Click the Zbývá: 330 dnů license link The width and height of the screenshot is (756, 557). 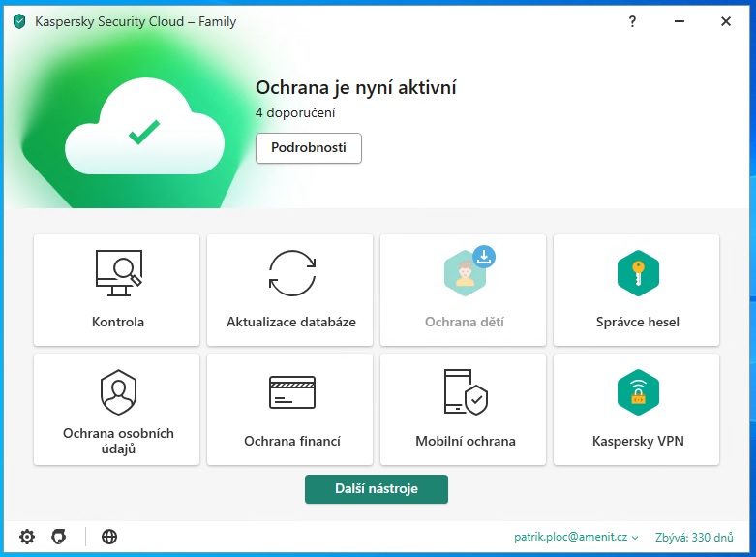pos(694,537)
